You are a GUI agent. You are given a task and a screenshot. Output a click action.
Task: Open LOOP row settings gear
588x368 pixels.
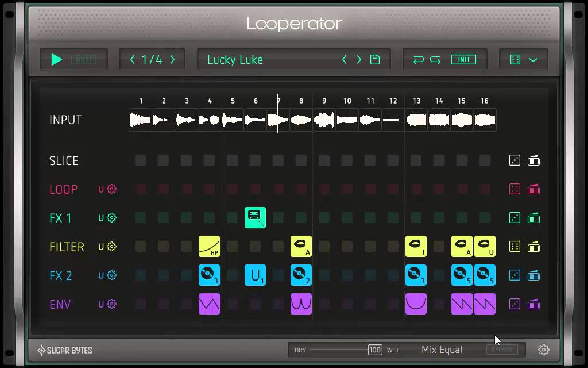112,189
